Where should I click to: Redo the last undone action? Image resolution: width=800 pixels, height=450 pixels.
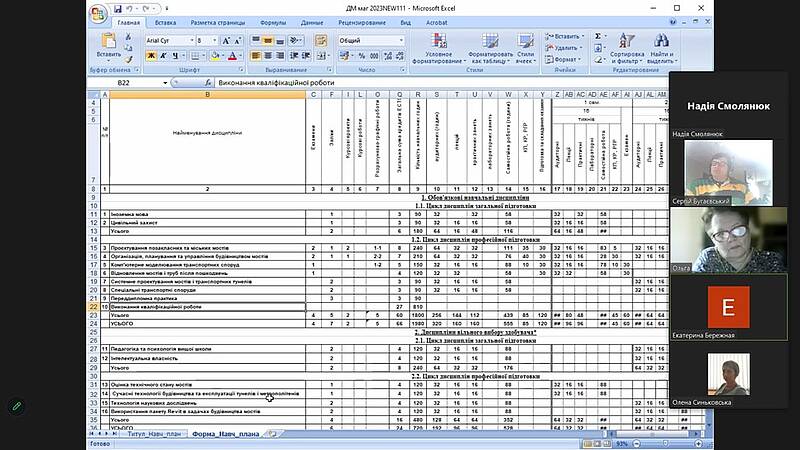click(146, 9)
